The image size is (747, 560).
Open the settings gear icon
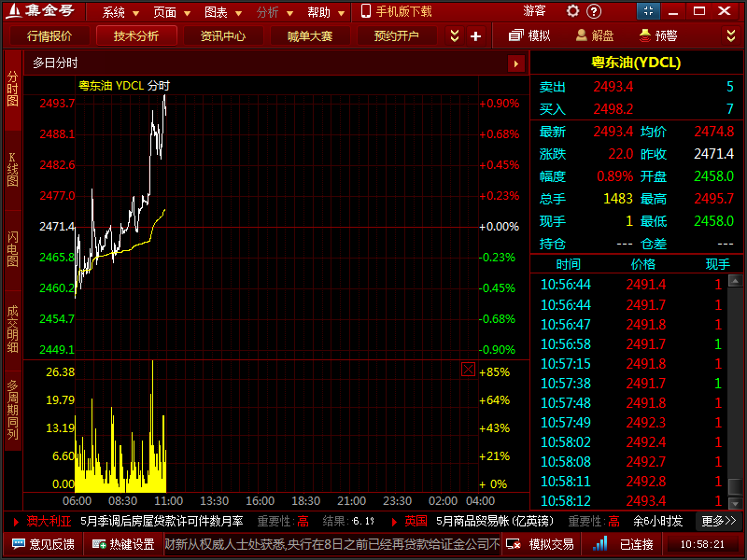point(572,11)
